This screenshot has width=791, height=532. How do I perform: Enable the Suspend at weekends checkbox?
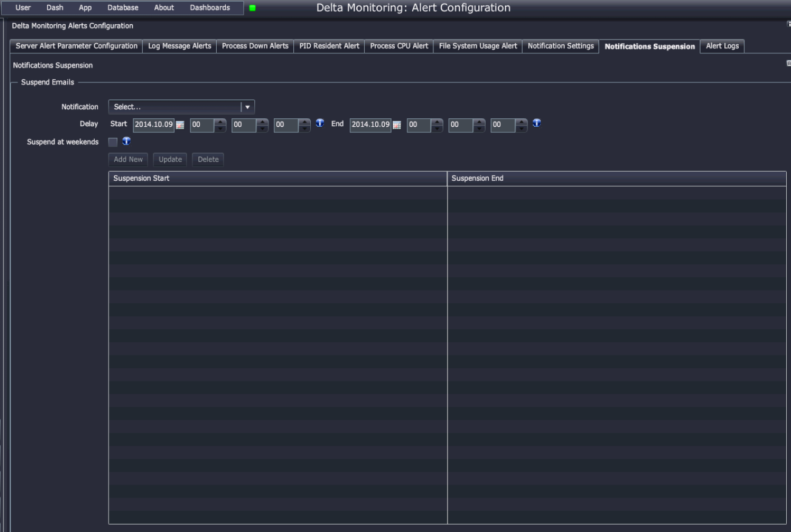point(113,143)
